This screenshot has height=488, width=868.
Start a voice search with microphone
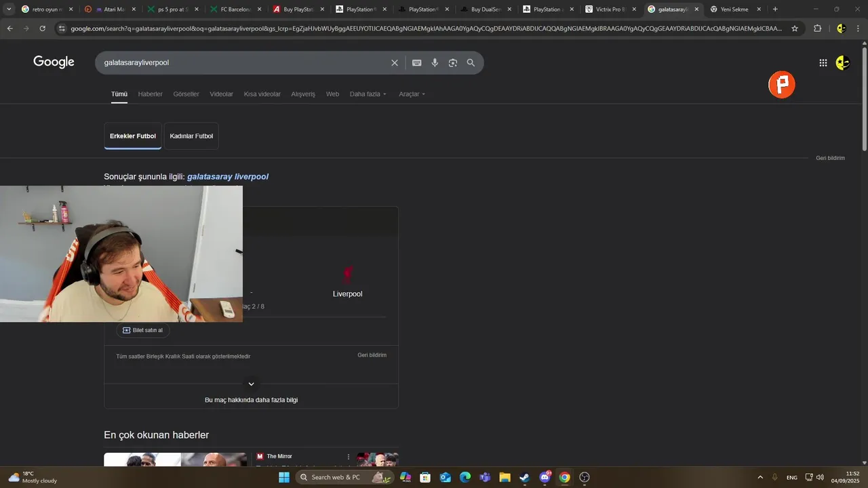pyautogui.click(x=435, y=62)
